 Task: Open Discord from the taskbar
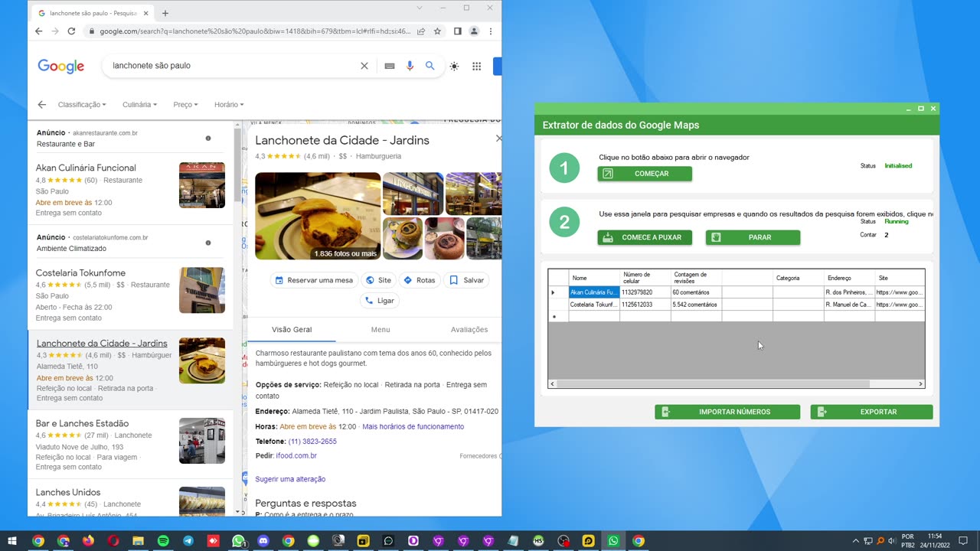click(263, 541)
